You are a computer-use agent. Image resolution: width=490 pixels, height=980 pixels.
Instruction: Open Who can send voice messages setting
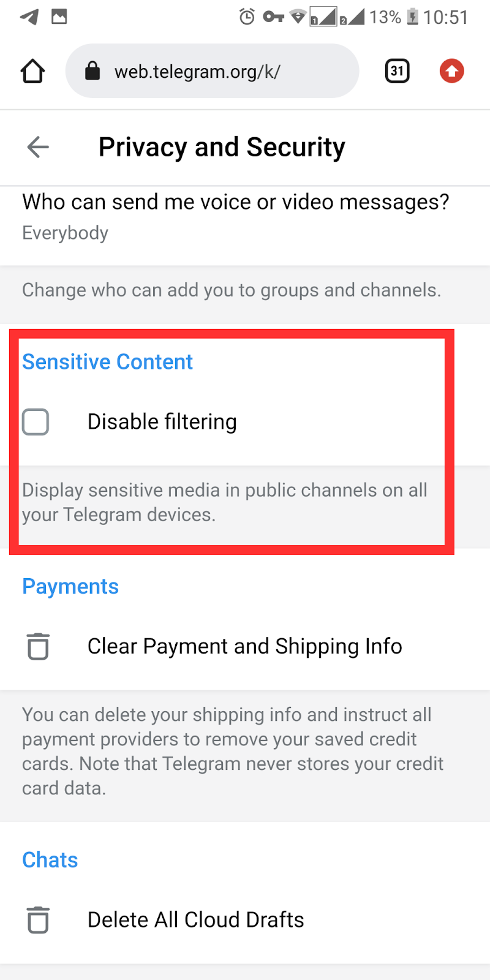point(235,202)
